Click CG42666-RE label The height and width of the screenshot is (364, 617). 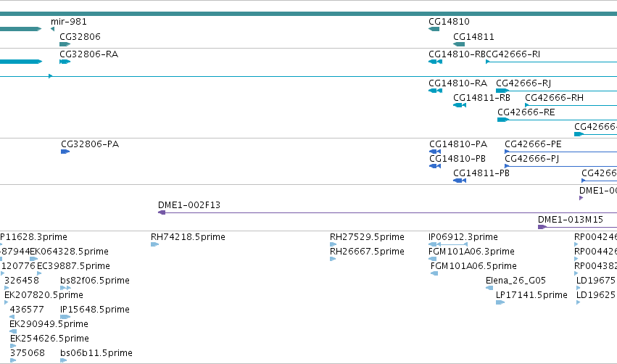coord(526,112)
